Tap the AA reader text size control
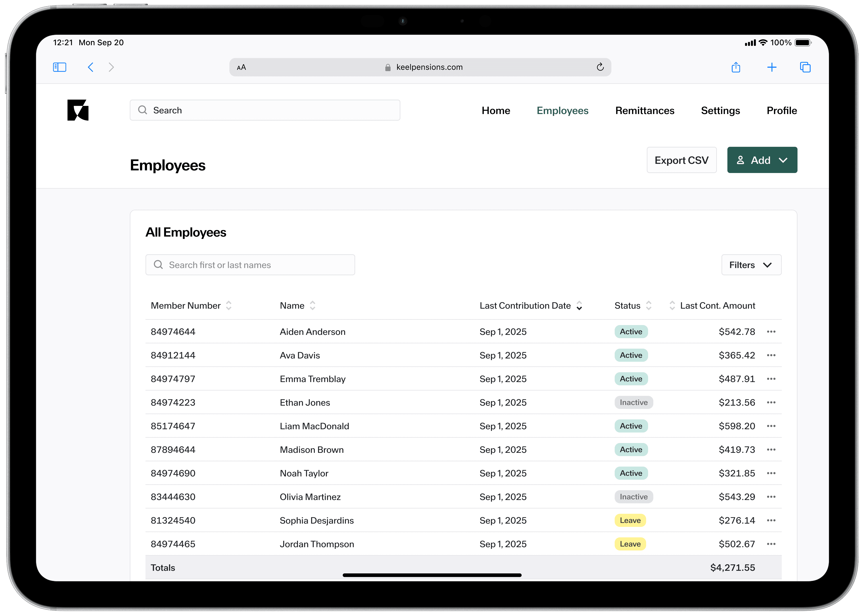This screenshot has height=616, width=865. 241,67
